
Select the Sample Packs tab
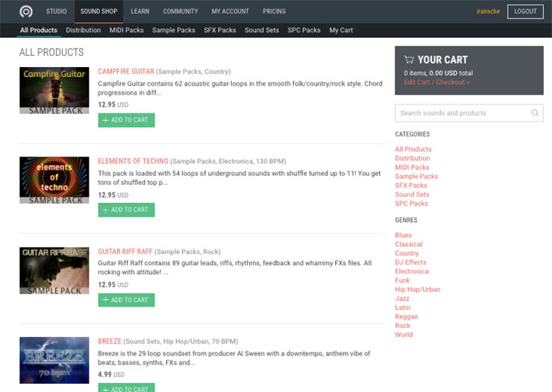click(174, 31)
